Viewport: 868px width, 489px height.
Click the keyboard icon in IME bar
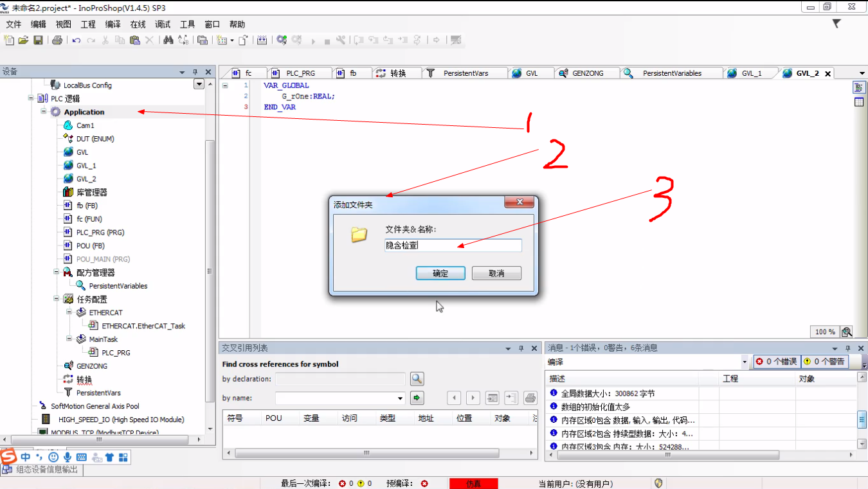[82, 457]
